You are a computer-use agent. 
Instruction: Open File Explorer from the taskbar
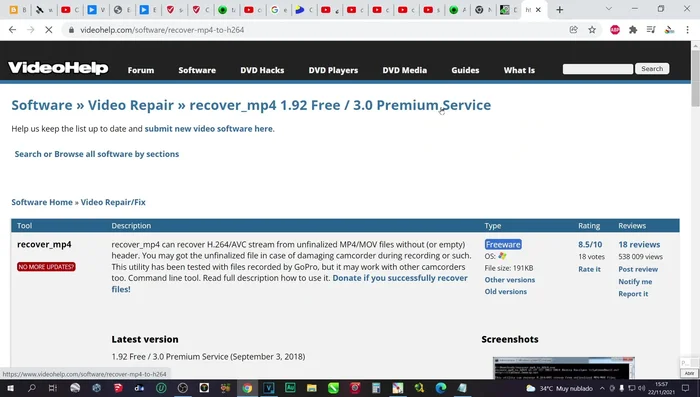click(312, 388)
